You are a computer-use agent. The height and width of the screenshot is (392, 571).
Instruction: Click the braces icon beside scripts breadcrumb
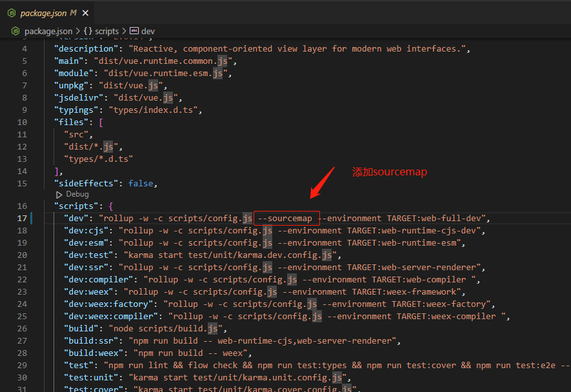(x=88, y=31)
